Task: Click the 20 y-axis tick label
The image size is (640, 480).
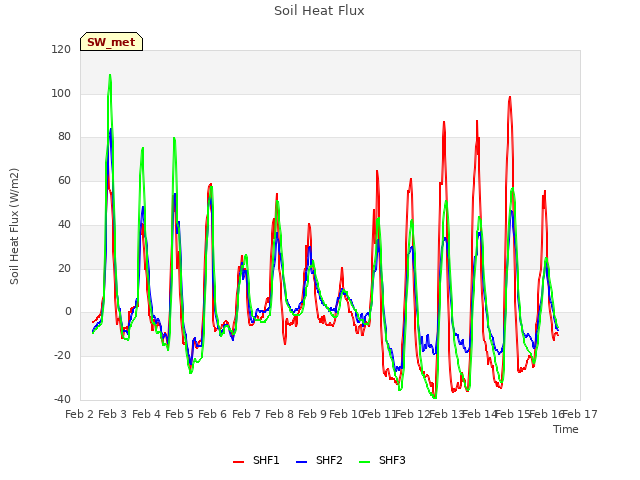Action: [x=64, y=269]
